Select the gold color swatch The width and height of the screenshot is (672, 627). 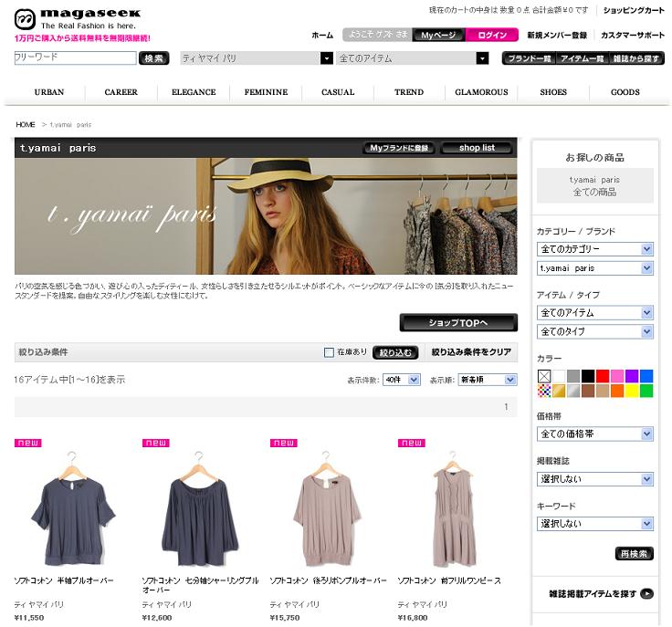point(559,391)
